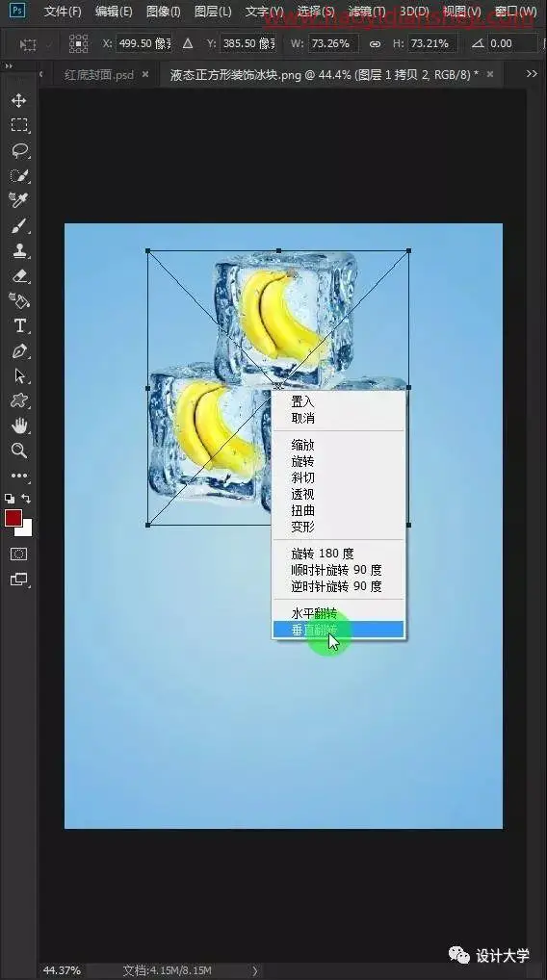Select the Hand tool

tap(19, 426)
